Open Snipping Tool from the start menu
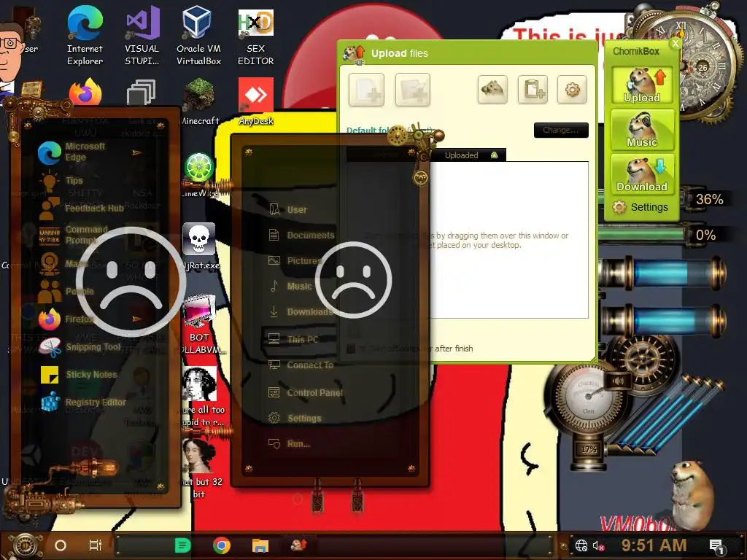This screenshot has height=560, width=747. pos(80,346)
